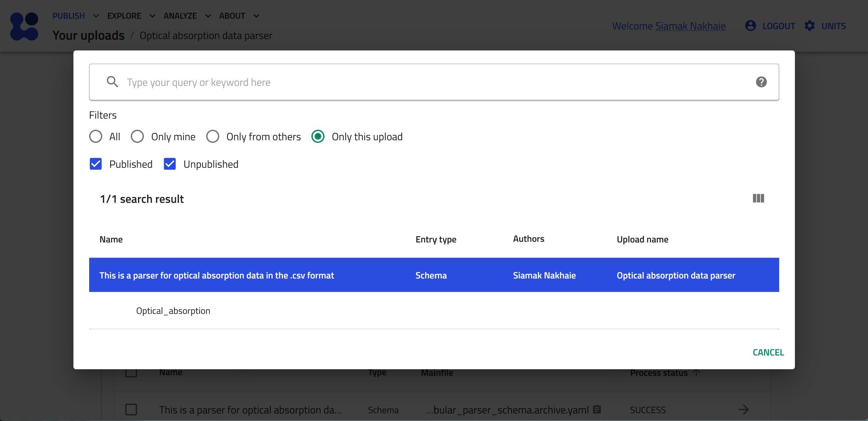Click the Siamak Nakhaie profile link
868x421 pixels.
pos(690,26)
